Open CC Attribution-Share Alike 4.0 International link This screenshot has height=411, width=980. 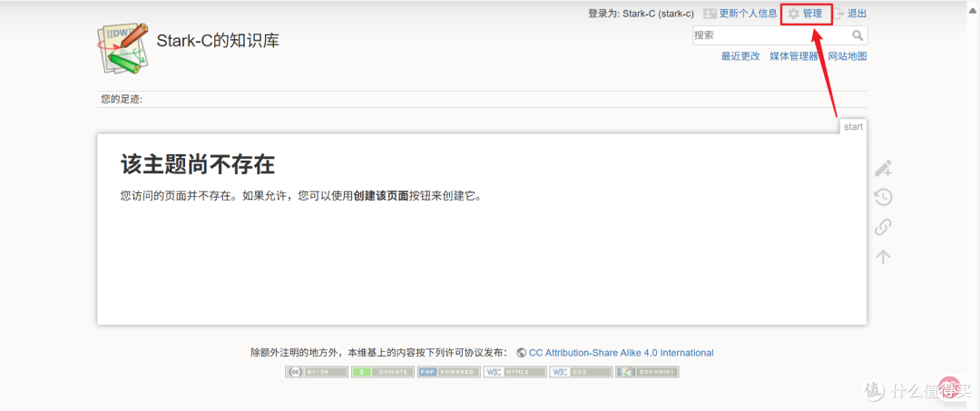[622, 353]
